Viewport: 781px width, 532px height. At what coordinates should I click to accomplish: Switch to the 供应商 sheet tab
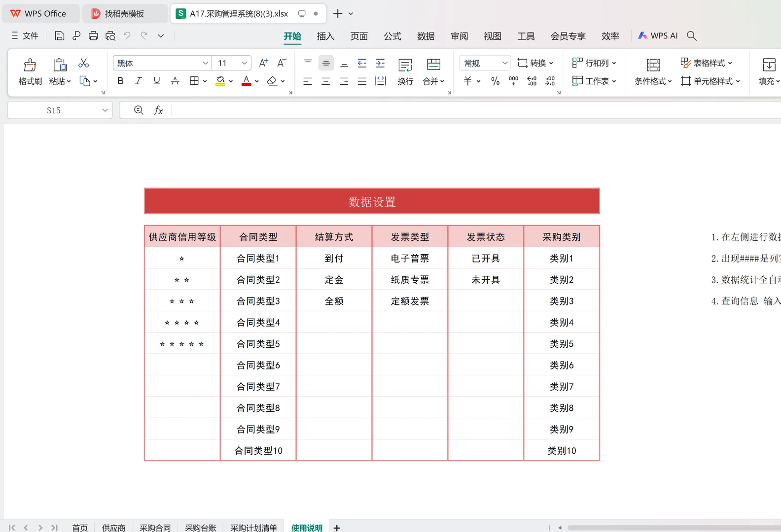113,528
